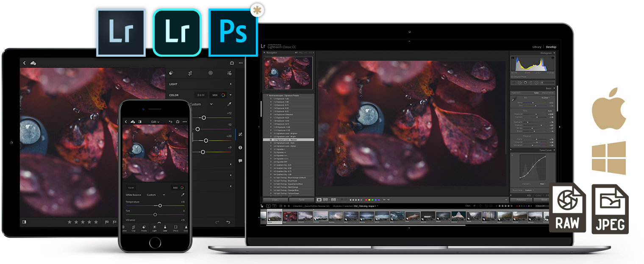Tap the info icon on tablet sidebar
This screenshot has width=644, height=264.
click(x=240, y=147)
